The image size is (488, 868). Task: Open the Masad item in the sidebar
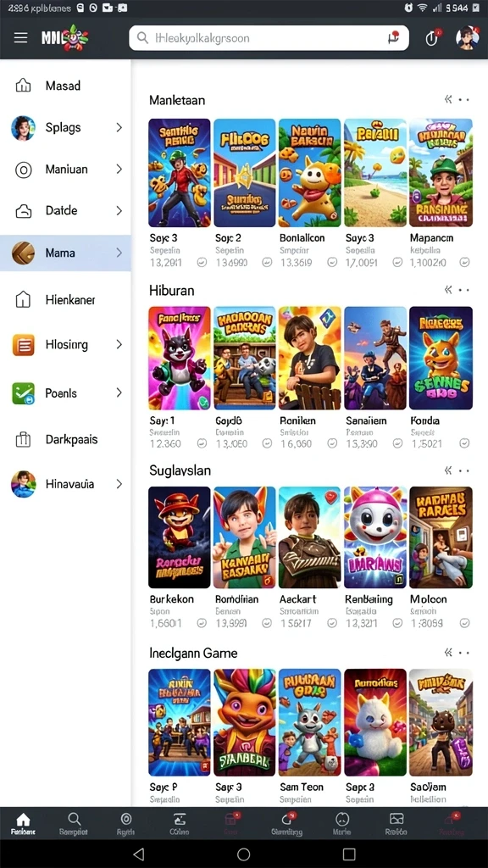[x=65, y=86]
